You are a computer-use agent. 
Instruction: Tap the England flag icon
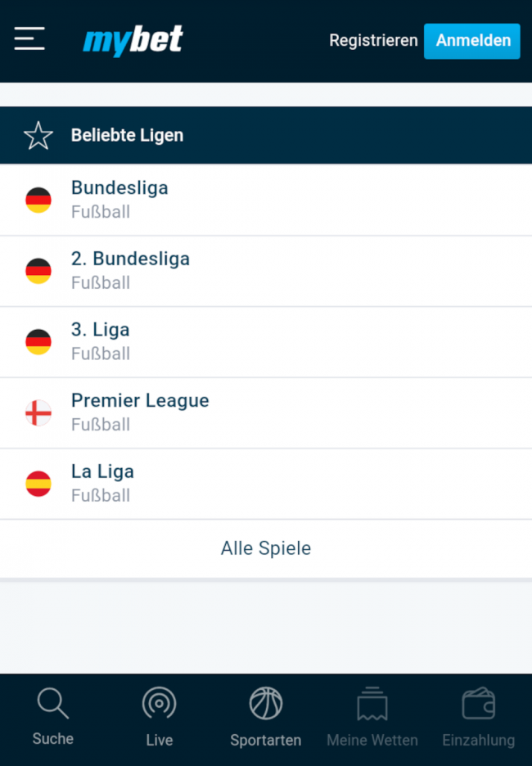coord(38,413)
